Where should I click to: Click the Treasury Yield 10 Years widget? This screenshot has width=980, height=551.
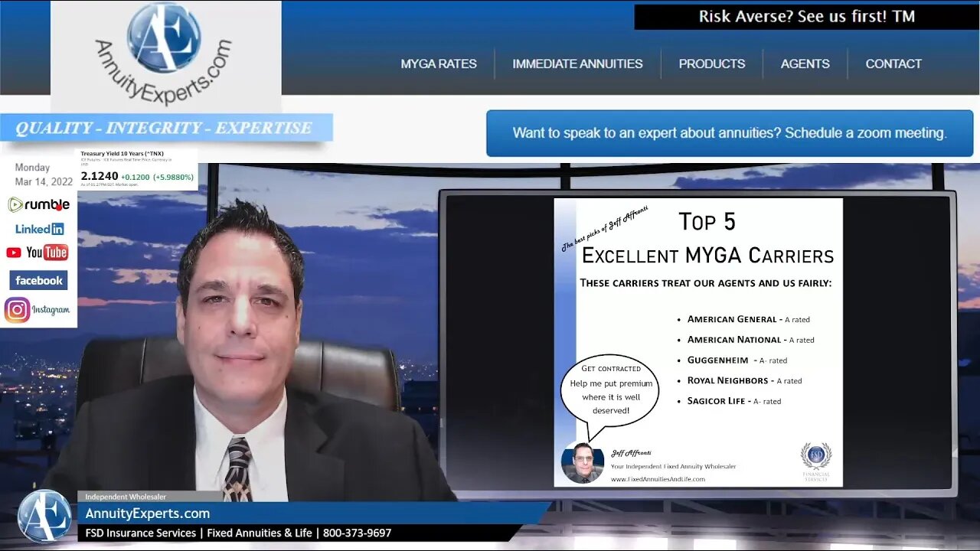point(138,168)
